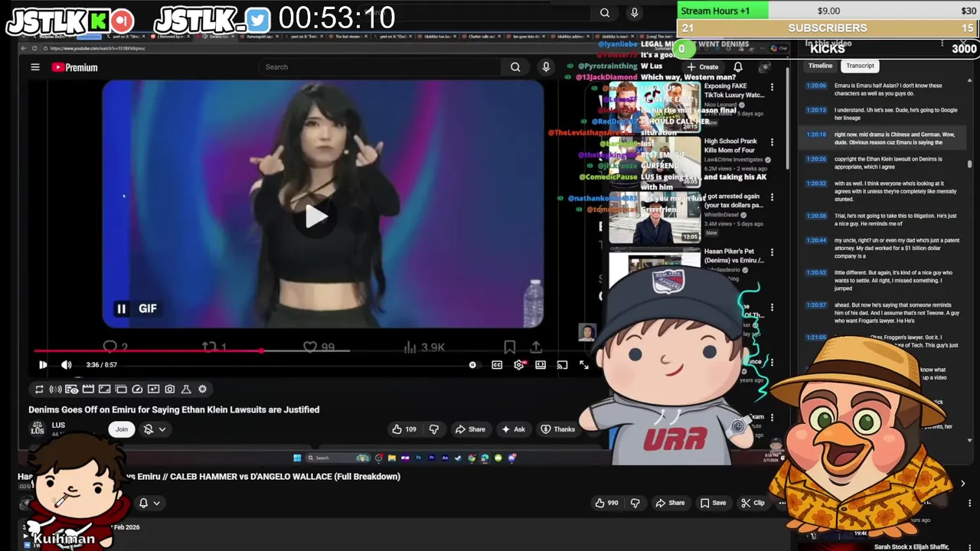Open options menu for Exposing FAKE TikTok video
Screen dimensions: 980x551
[x=772, y=87]
